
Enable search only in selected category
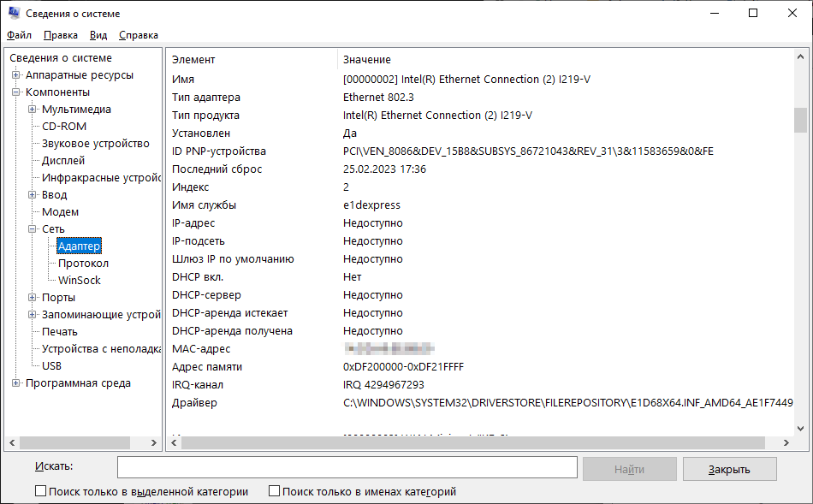point(40,492)
